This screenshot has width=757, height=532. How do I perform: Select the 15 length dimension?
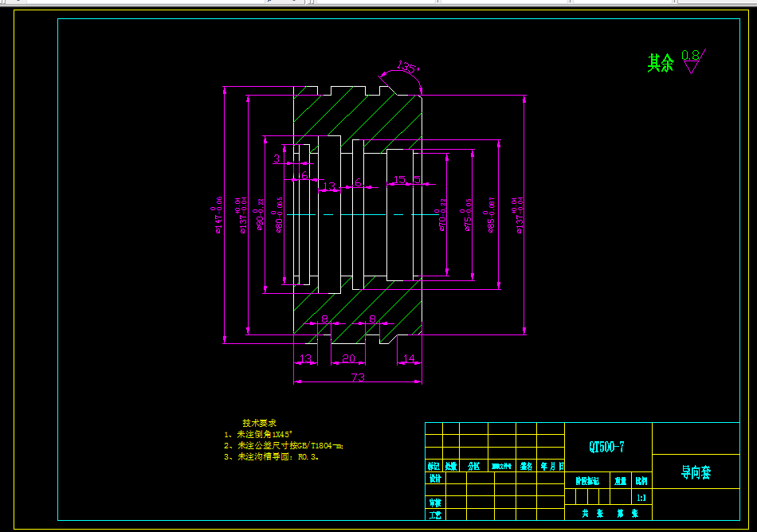coord(400,179)
